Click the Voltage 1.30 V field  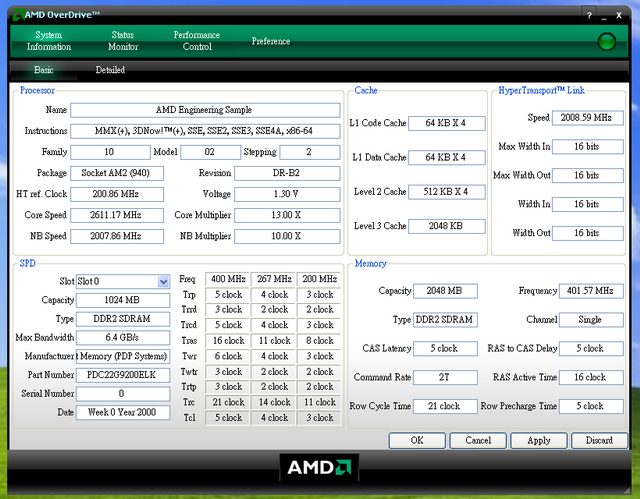pos(287,194)
